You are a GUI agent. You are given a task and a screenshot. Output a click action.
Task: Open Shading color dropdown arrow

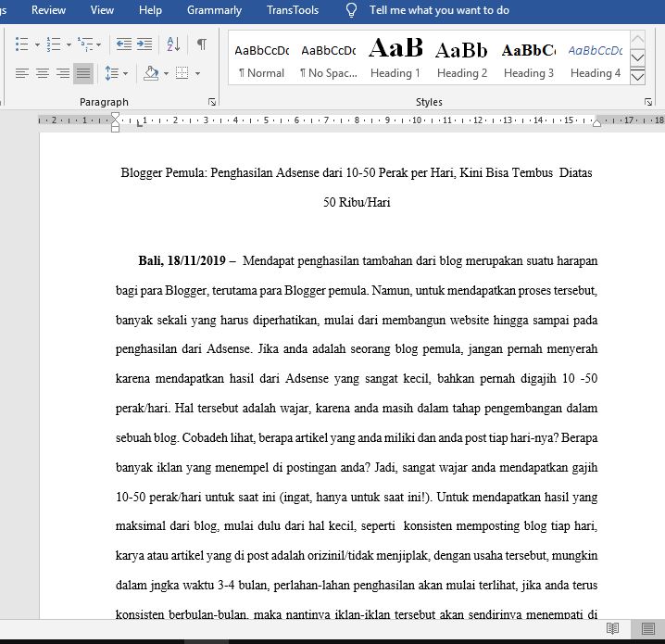point(167,74)
